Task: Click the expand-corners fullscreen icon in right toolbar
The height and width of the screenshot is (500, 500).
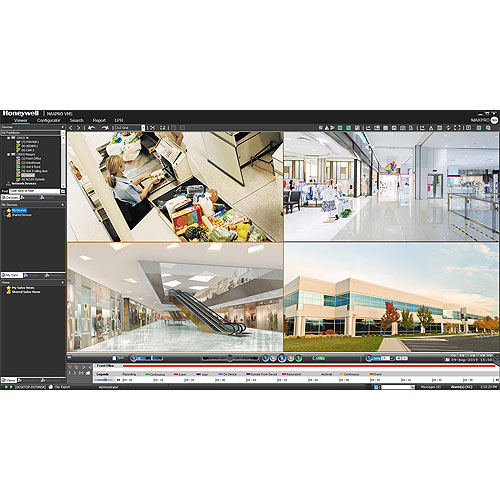Action: (457, 128)
